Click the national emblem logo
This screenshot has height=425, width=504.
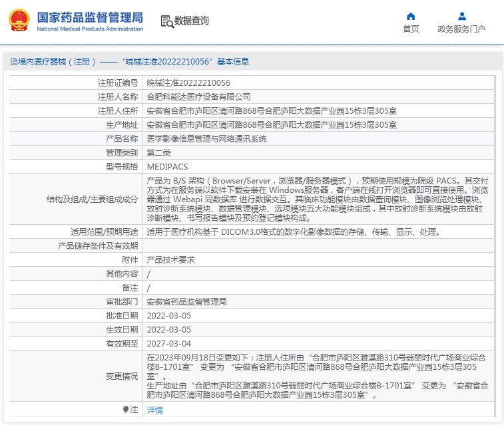(x=19, y=20)
